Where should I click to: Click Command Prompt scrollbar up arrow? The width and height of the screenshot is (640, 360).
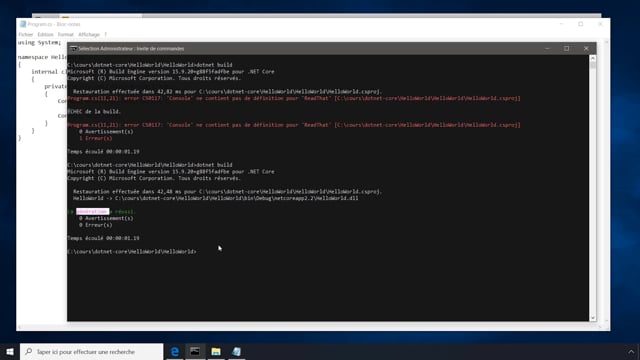tap(593, 58)
